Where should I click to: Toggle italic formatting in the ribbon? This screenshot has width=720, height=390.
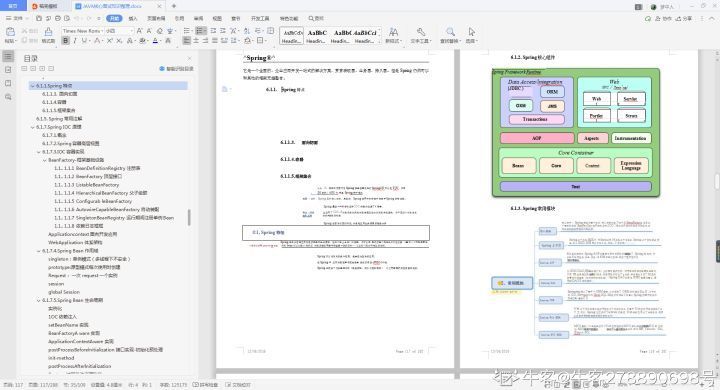tap(75, 41)
